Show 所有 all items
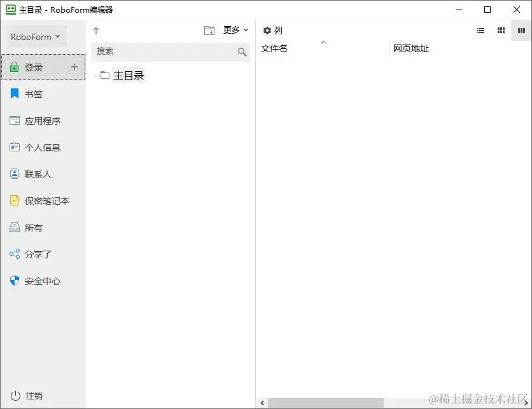532x409 pixels. [43, 228]
